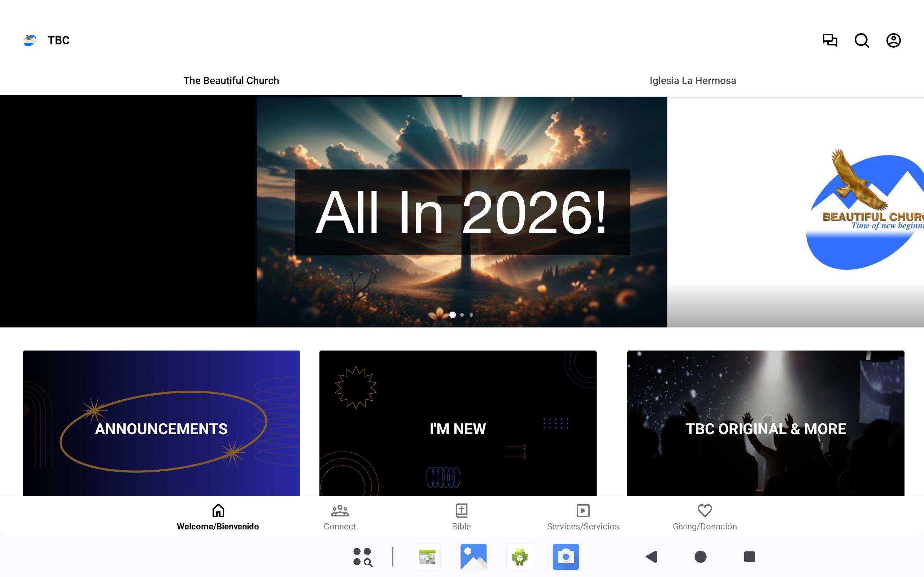Open the app drawer search icon
The height and width of the screenshot is (577, 924).
363,557
